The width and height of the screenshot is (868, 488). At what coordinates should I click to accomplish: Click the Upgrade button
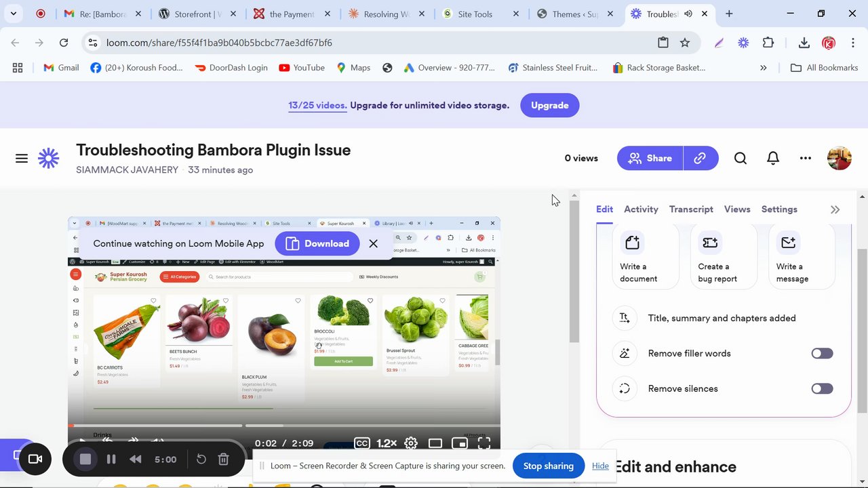pos(550,105)
